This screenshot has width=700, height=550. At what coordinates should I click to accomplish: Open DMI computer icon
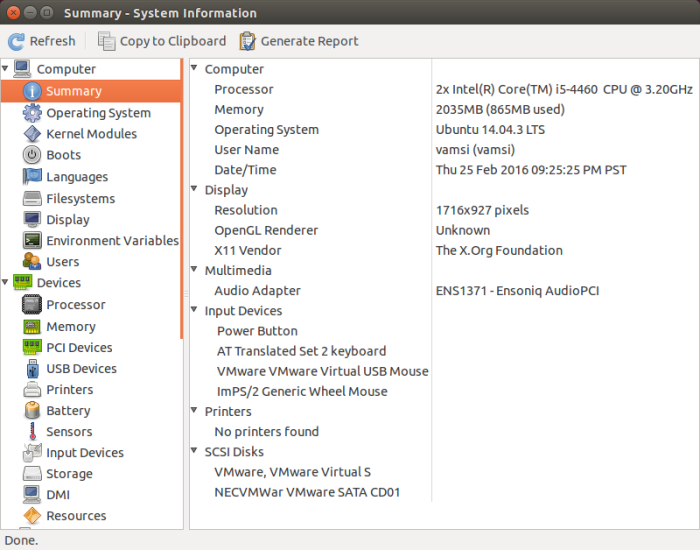(x=32, y=495)
